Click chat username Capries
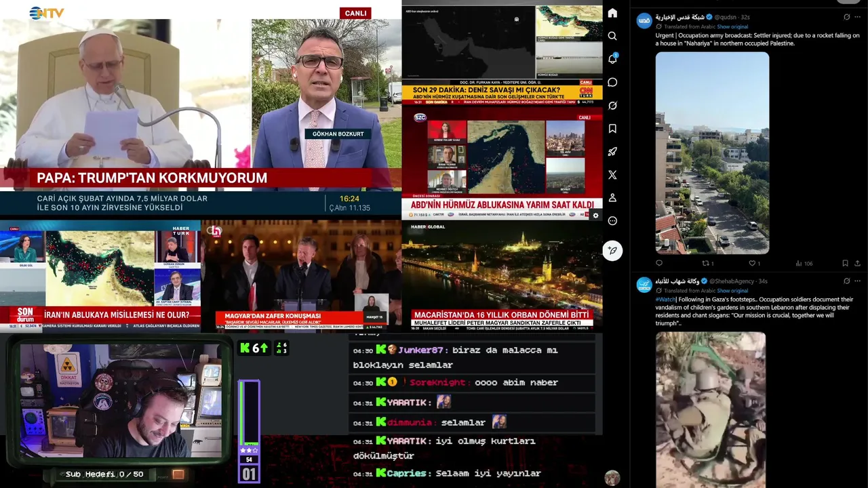The height and width of the screenshot is (488, 868). [x=406, y=473]
